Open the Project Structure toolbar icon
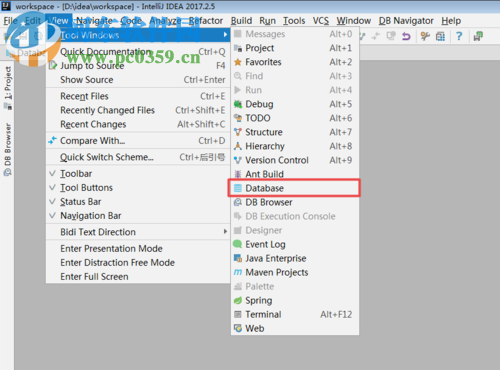Image resolution: width=500 pixels, height=370 pixels. pos(440,36)
